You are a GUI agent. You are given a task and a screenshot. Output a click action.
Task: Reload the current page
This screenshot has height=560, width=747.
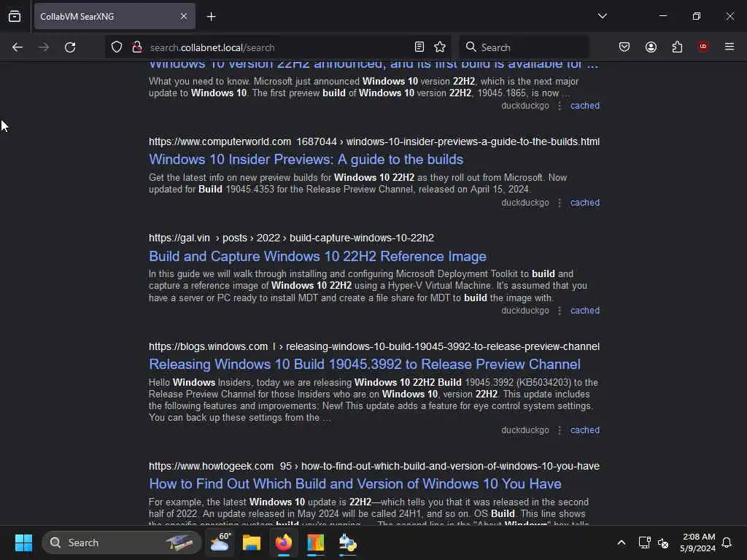(70, 47)
